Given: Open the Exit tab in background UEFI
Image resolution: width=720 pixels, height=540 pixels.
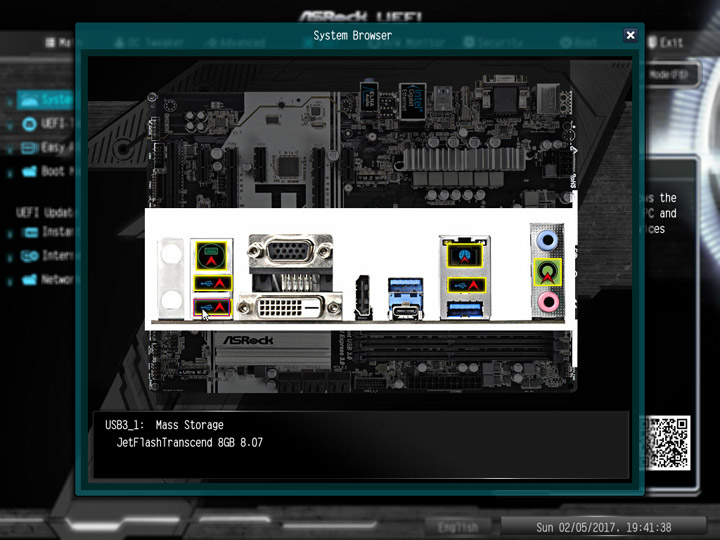Looking at the screenshot, I should coord(665,43).
